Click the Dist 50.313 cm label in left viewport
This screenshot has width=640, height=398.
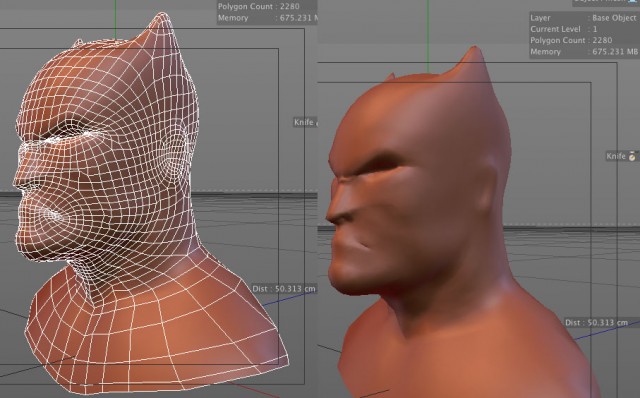[284, 289]
